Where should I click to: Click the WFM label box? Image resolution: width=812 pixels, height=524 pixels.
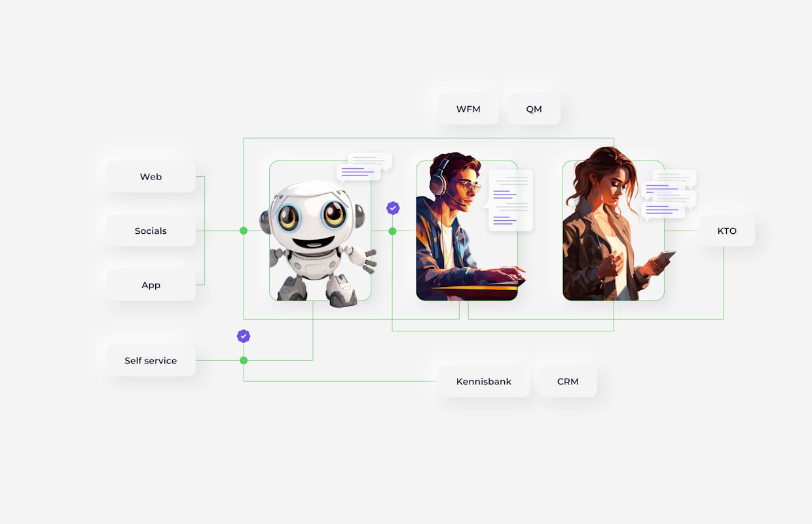(x=468, y=109)
